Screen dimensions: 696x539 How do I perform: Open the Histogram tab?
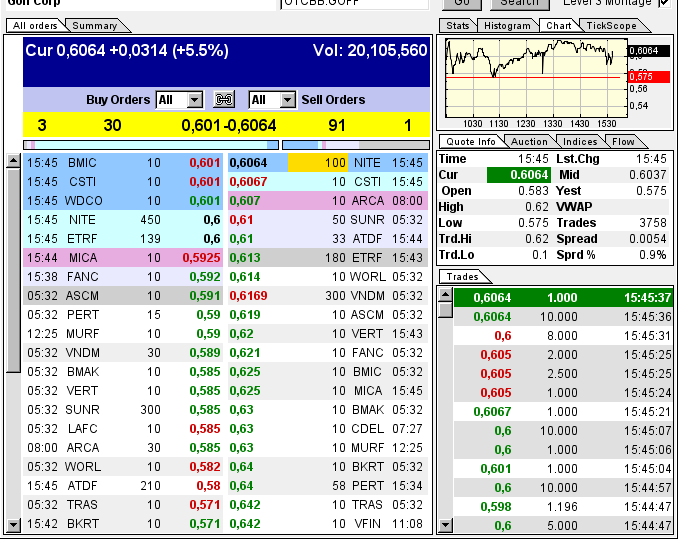coord(507,26)
